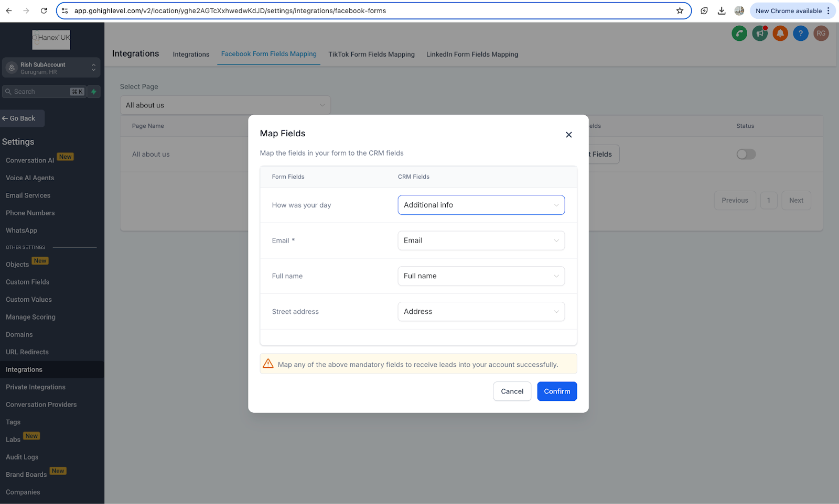The width and height of the screenshot is (839, 504).
Task: Click the RG user avatar
Action: [821, 34]
